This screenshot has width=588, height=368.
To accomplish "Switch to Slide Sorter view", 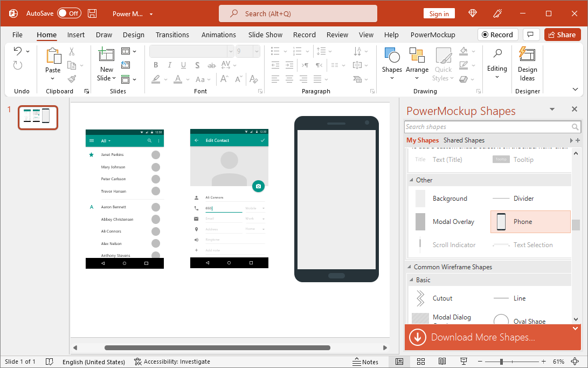I will coord(421,362).
